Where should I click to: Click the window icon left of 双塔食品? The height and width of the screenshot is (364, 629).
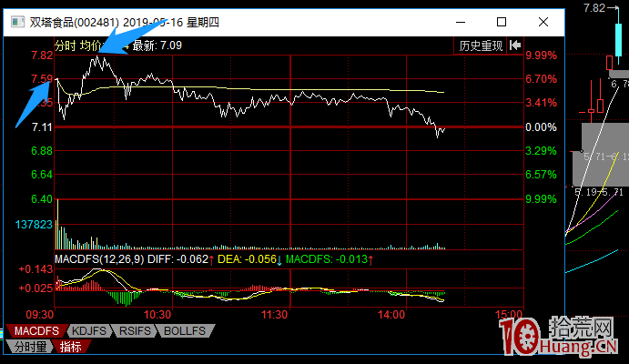tap(17, 22)
